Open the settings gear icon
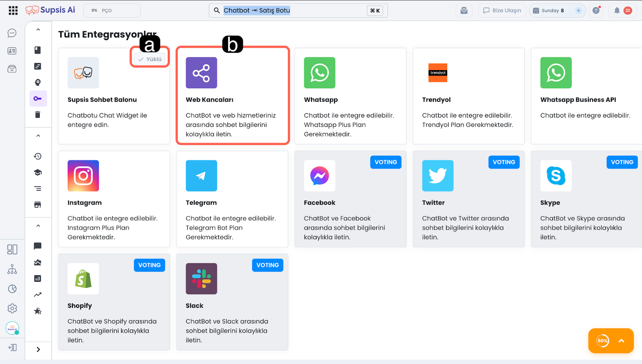 [x=12, y=308]
